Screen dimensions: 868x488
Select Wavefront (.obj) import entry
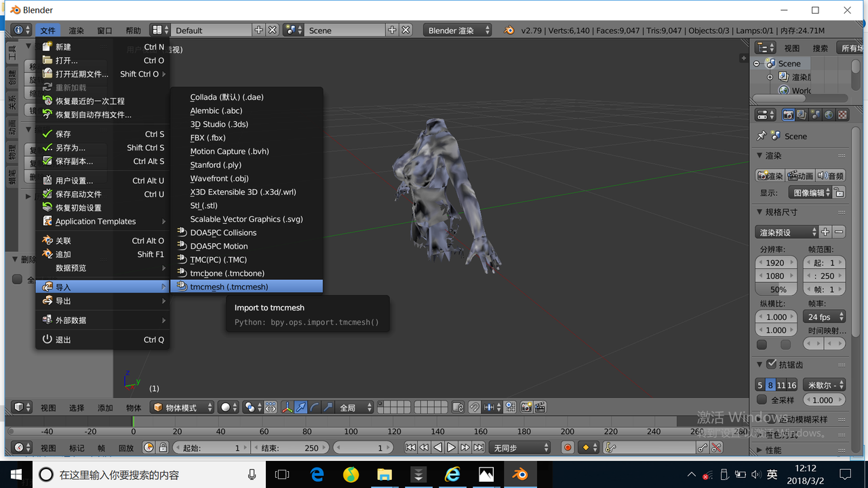tap(246, 178)
